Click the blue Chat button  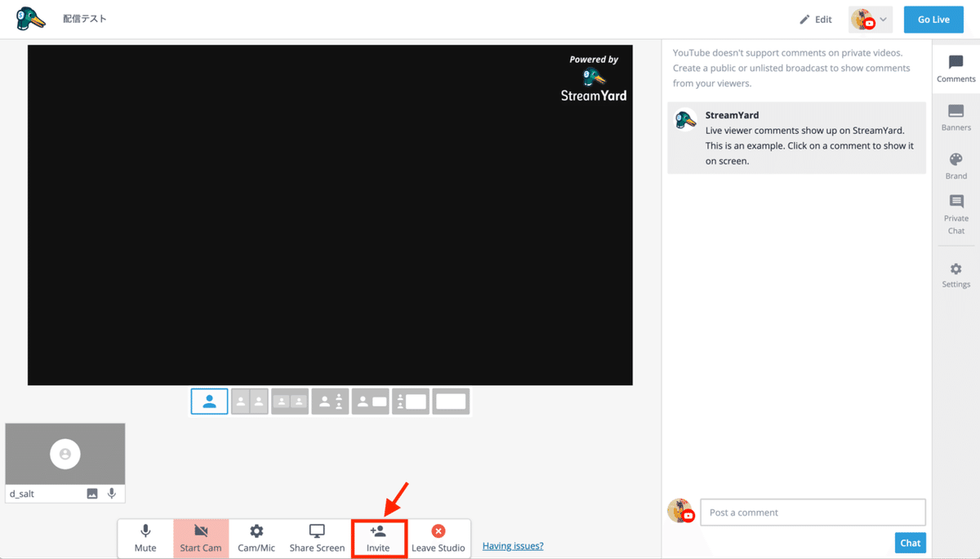point(910,543)
